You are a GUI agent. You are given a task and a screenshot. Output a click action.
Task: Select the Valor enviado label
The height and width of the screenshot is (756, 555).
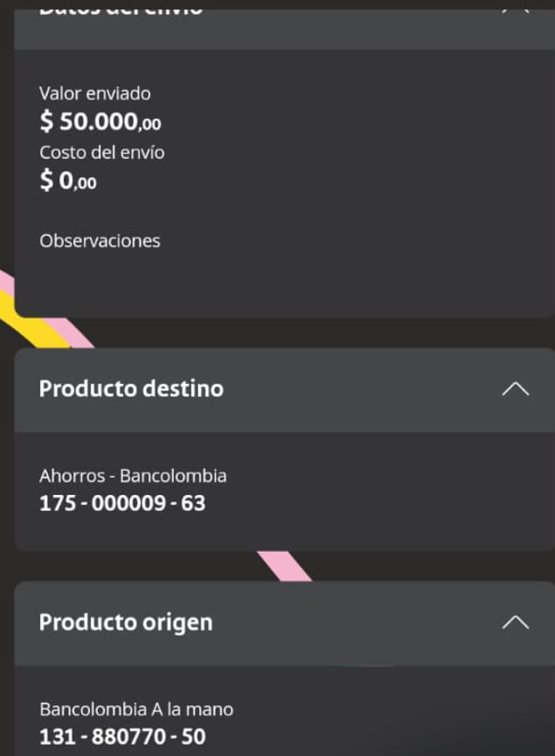coord(95,93)
